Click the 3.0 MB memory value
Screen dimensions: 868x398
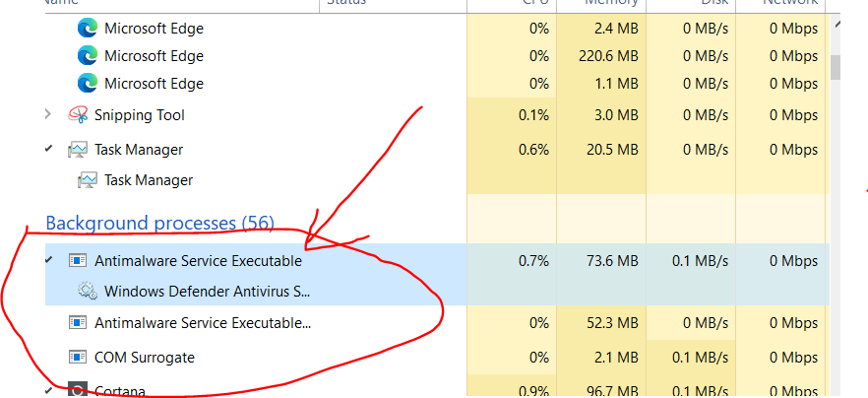[x=616, y=115]
